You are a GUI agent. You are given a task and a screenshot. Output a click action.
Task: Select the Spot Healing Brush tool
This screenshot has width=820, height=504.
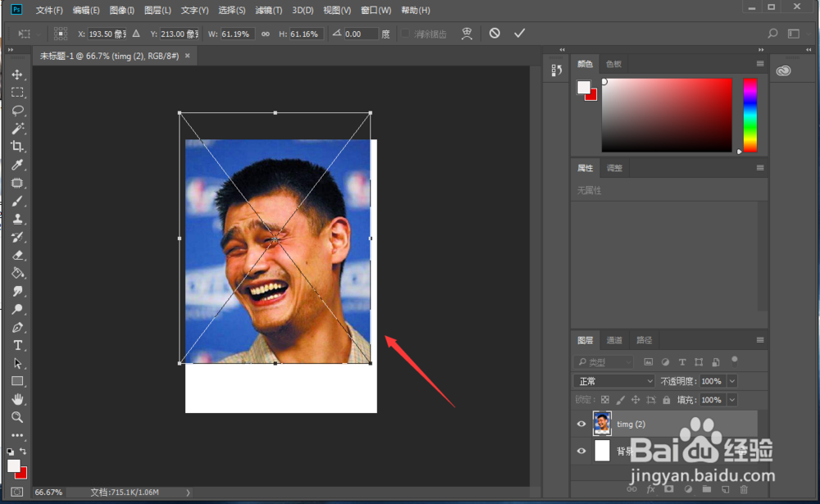17,183
